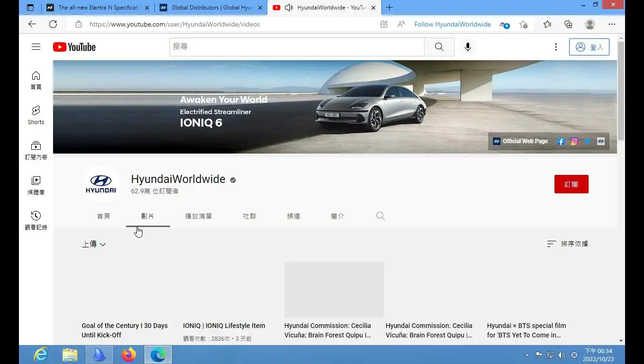Select the 簡介 channel tab
The height and width of the screenshot is (364, 644).
[338, 216]
